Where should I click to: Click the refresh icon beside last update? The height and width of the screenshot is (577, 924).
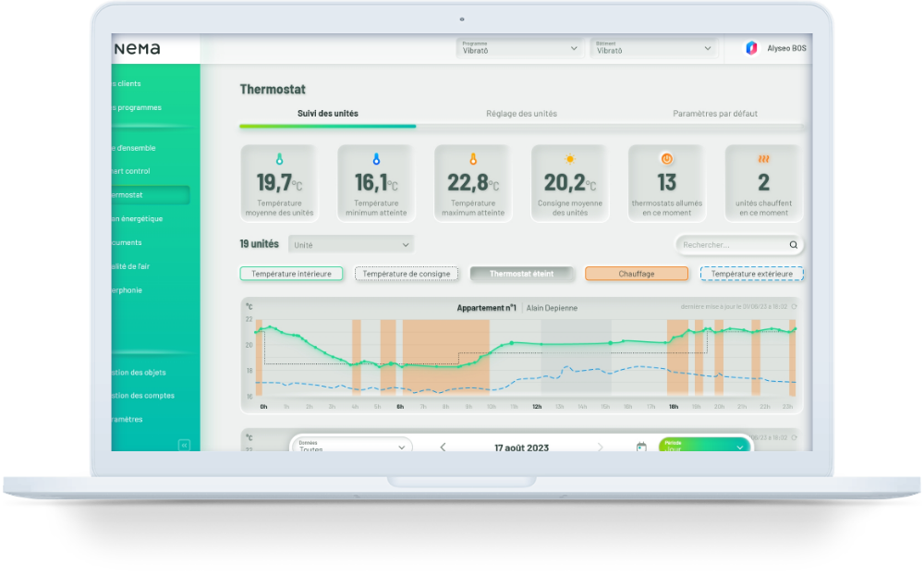pyautogui.click(x=795, y=307)
